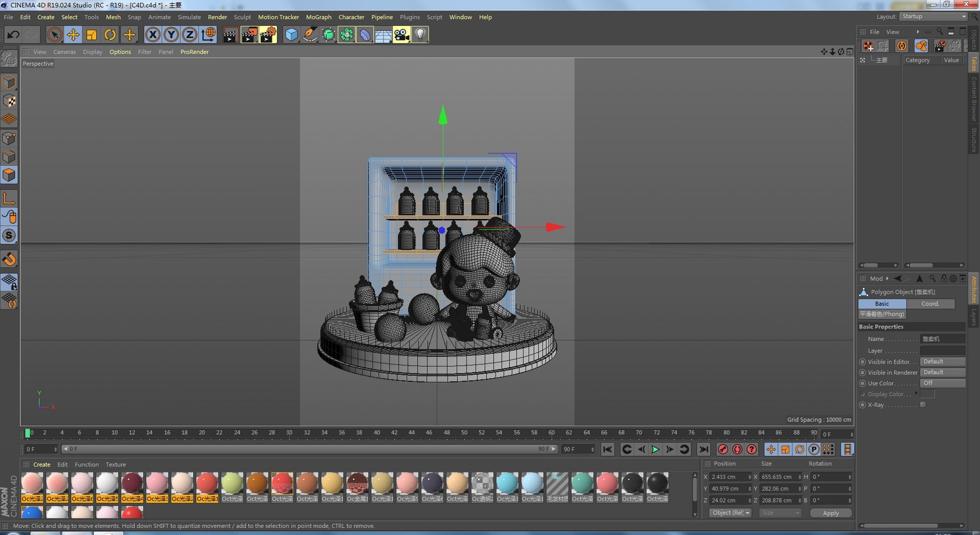Switch to Texture mode checkerboard icon
Viewport: 980px width, 535px height.
9,101
